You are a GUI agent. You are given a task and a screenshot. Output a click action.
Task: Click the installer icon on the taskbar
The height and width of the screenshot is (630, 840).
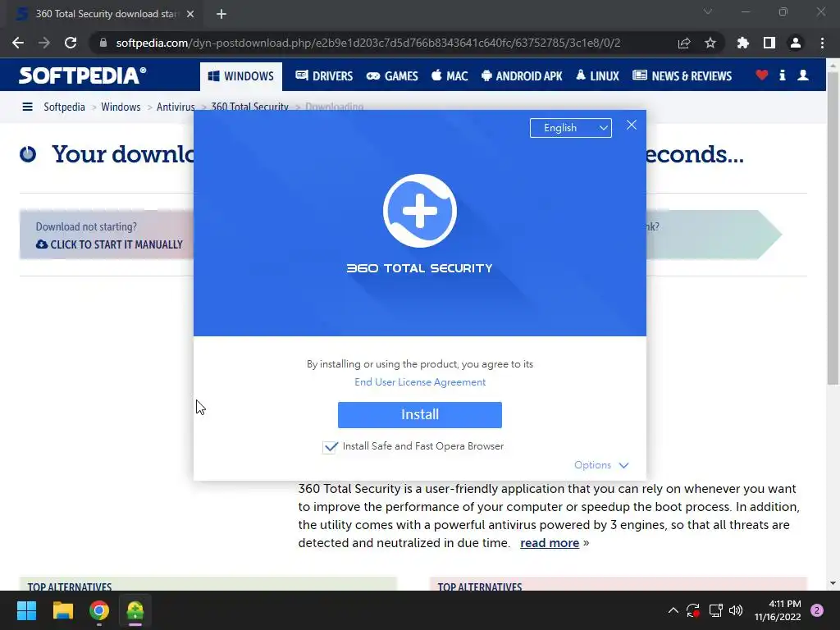(135, 610)
